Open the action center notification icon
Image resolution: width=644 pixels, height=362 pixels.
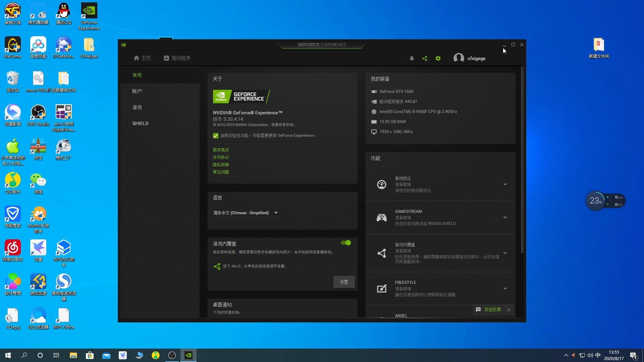(634, 355)
